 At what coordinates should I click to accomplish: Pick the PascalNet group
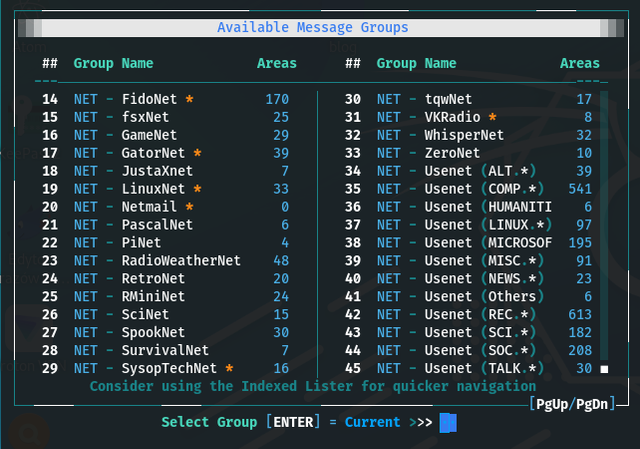pyautogui.click(x=165, y=225)
